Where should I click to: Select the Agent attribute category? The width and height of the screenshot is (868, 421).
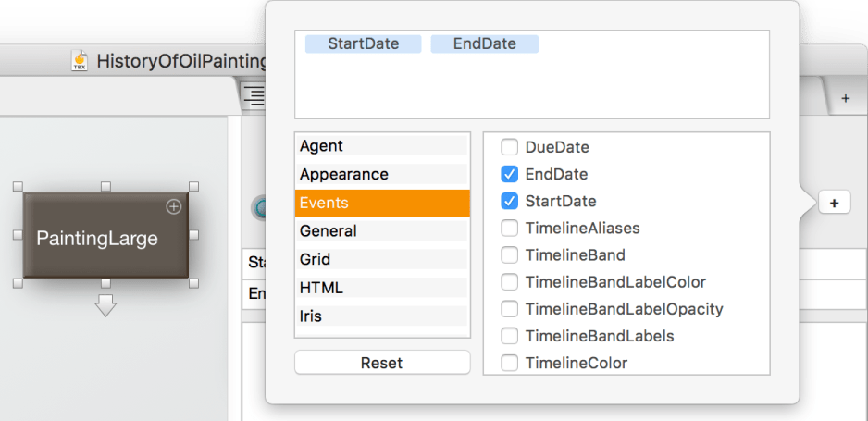(x=382, y=146)
